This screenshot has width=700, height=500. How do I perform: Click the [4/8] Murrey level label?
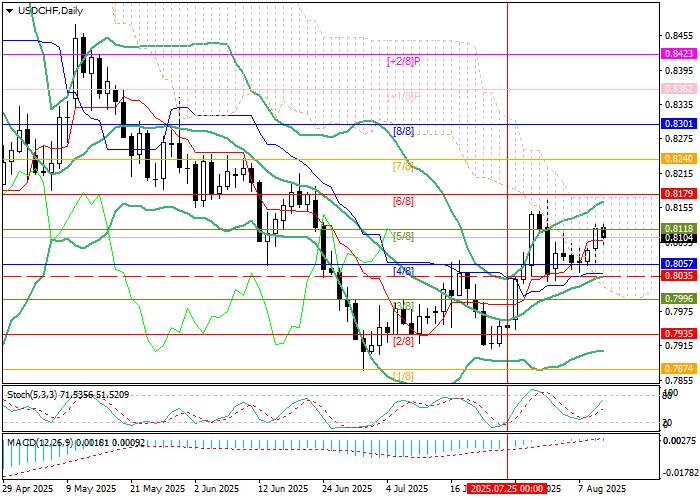pyautogui.click(x=403, y=271)
